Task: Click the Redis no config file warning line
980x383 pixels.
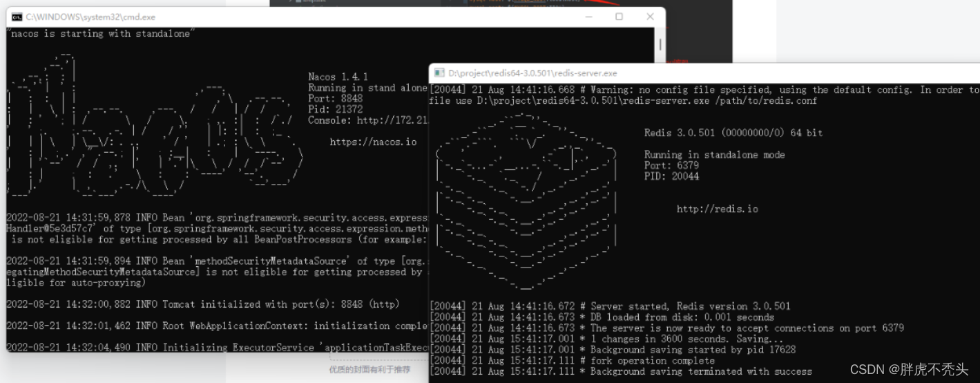Action: [x=704, y=90]
